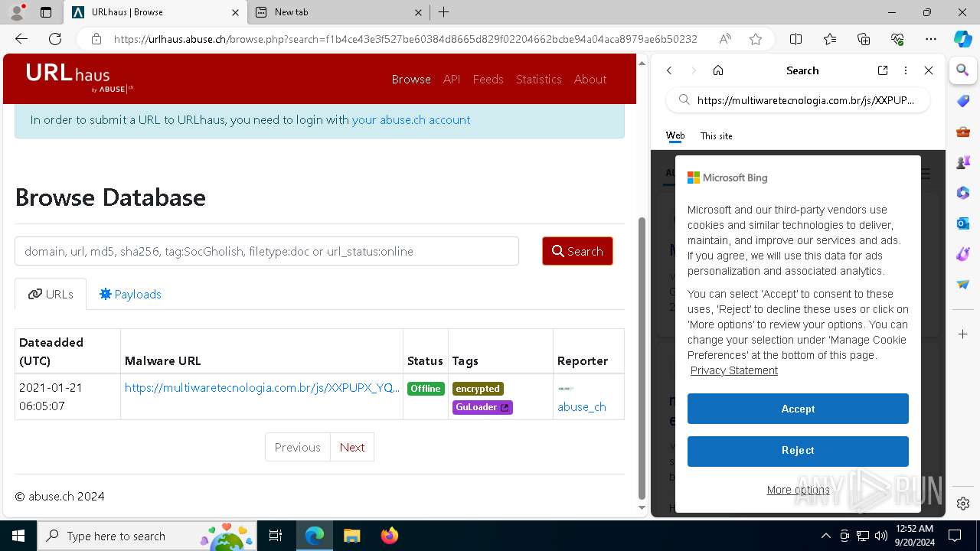The width and height of the screenshot is (980, 551).
Task: Open the tab actions menu icon
Action: [x=46, y=12]
